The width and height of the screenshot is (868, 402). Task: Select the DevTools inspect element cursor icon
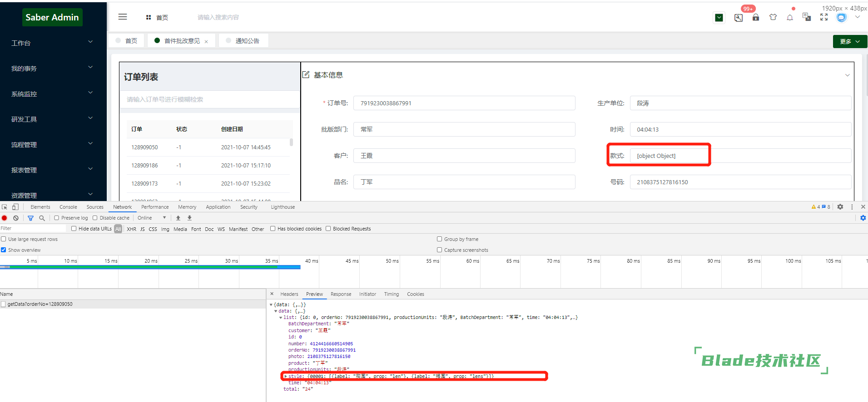click(x=5, y=207)
